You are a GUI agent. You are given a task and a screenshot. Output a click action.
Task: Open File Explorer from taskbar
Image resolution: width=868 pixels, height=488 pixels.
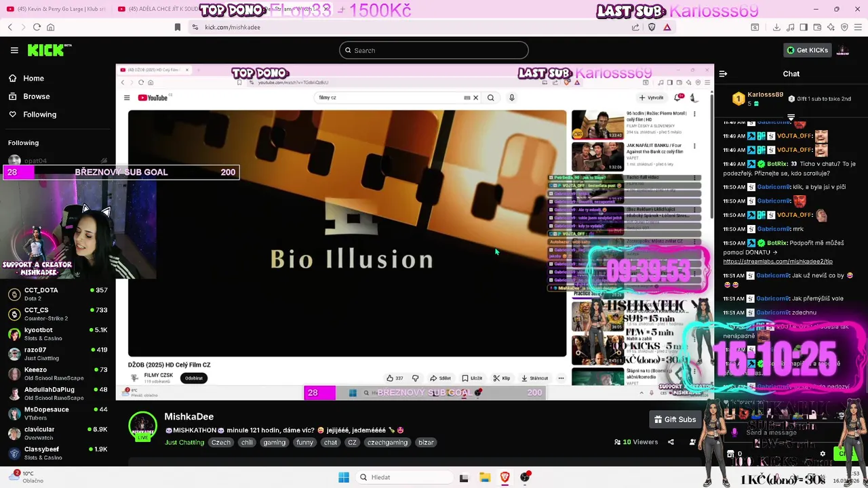(485, 477)
